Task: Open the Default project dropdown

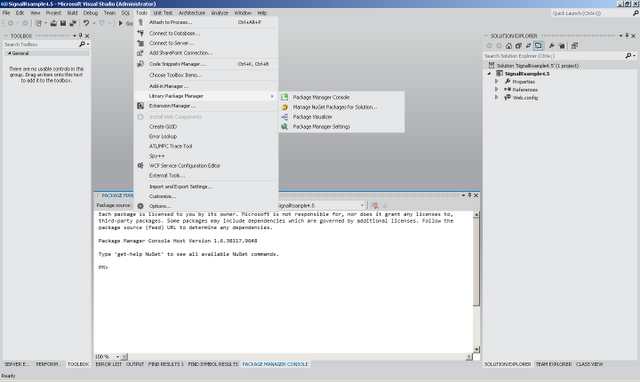Action: point(362,206)
